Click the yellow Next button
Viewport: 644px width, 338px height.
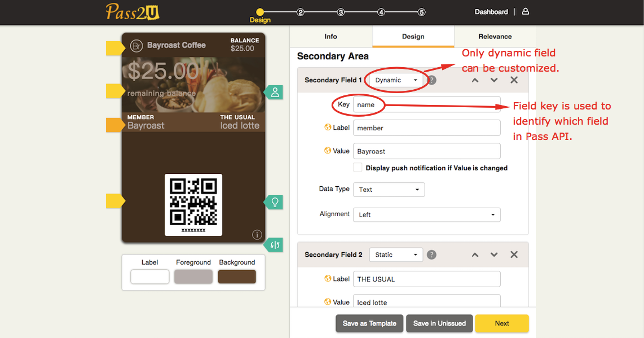tap(501, 323)
